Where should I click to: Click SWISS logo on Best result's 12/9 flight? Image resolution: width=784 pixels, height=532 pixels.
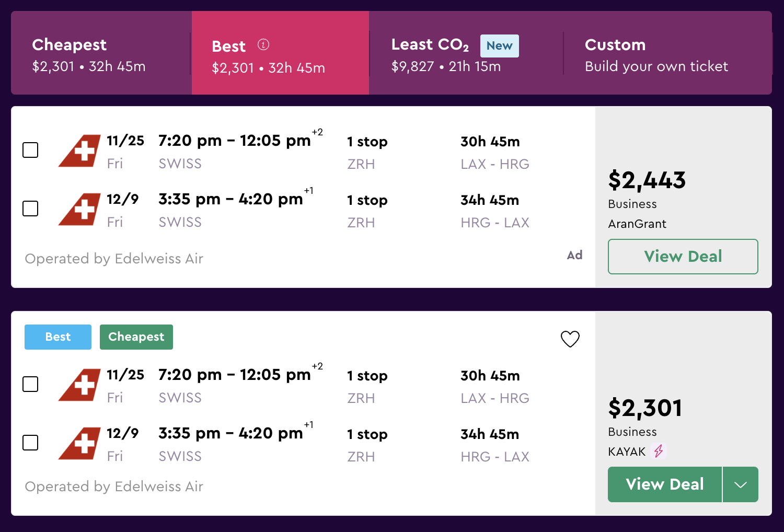(x=79, y=444)
